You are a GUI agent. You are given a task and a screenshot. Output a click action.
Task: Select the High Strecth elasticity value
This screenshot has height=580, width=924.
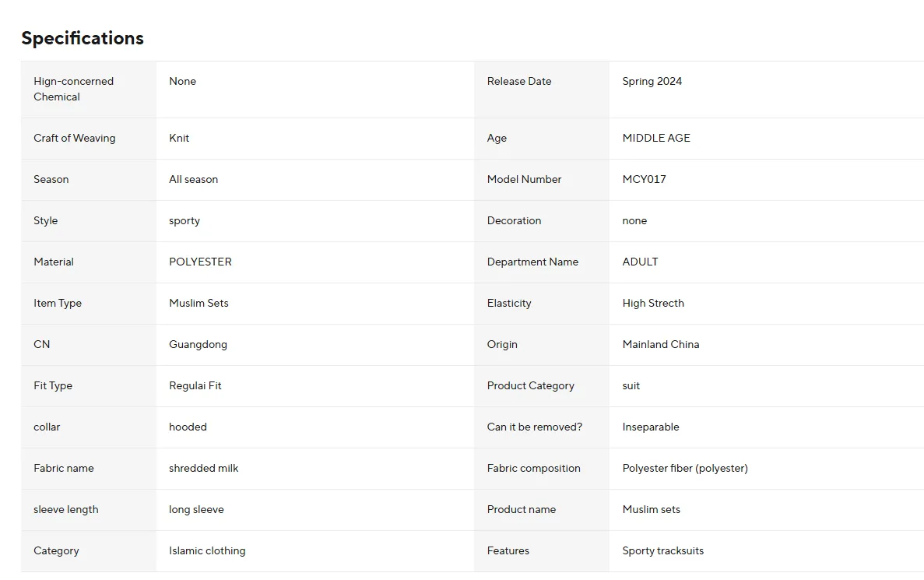click(653, 303)
